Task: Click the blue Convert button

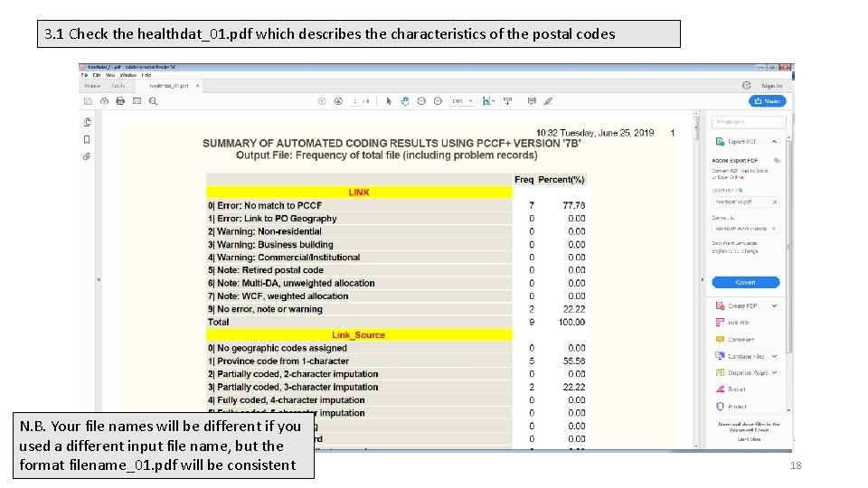Action: (x=746, y=282)
